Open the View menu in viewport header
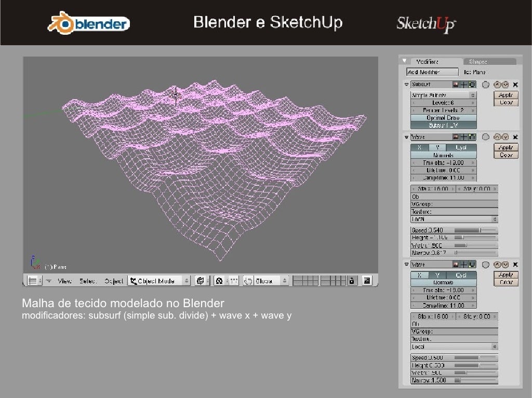Viewport: 532px width, 398px height. 64,281
